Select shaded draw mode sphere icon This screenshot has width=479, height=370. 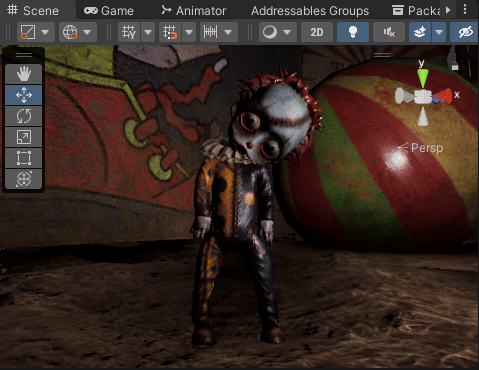270,32
